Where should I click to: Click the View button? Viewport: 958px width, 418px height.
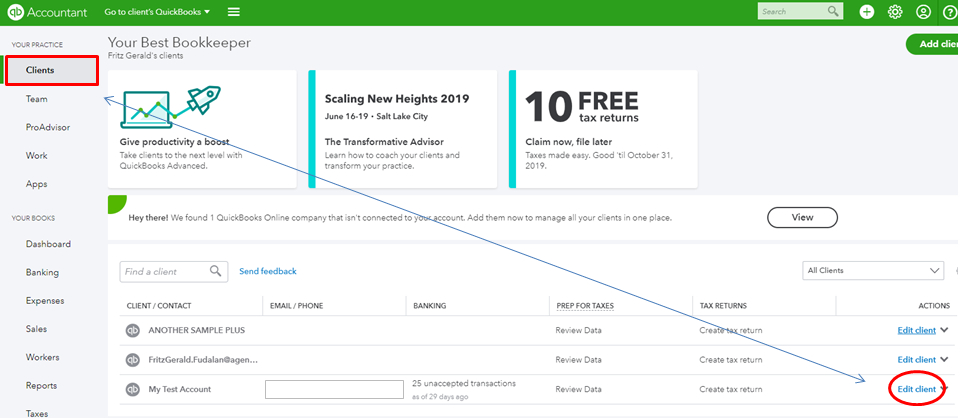click(x=802, y=217)
